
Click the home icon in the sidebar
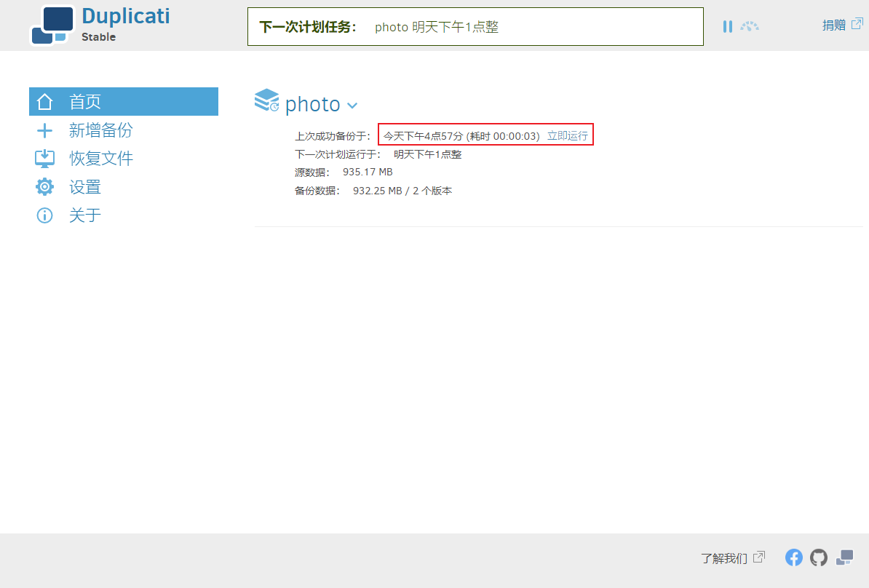click(x=44, y=101)
